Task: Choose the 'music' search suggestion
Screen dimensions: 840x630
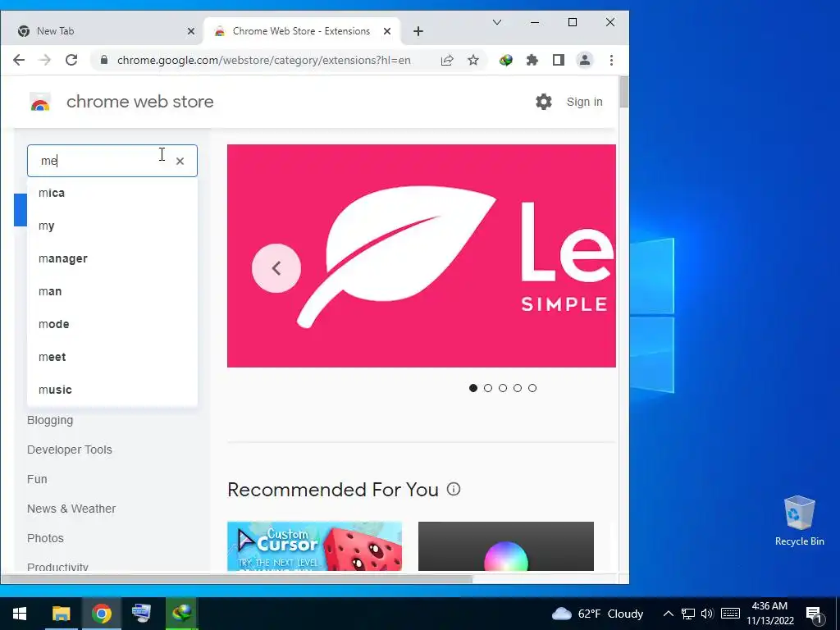Action: 112,390
